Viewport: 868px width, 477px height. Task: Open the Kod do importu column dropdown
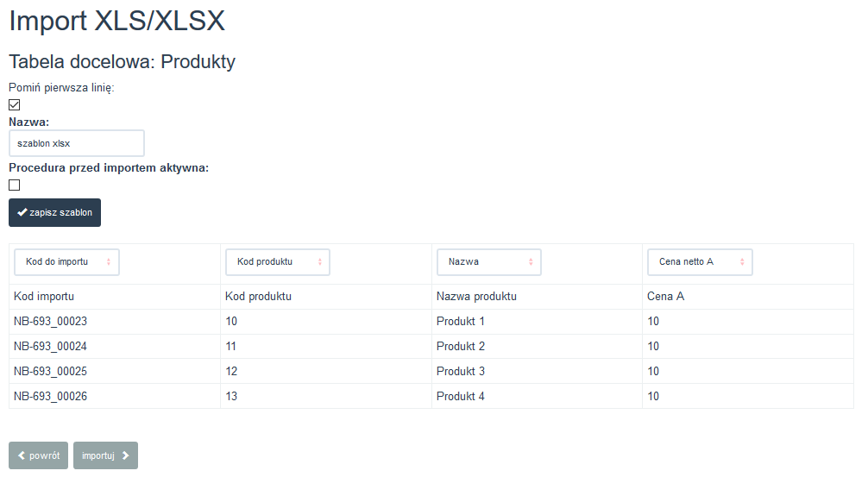67,261
